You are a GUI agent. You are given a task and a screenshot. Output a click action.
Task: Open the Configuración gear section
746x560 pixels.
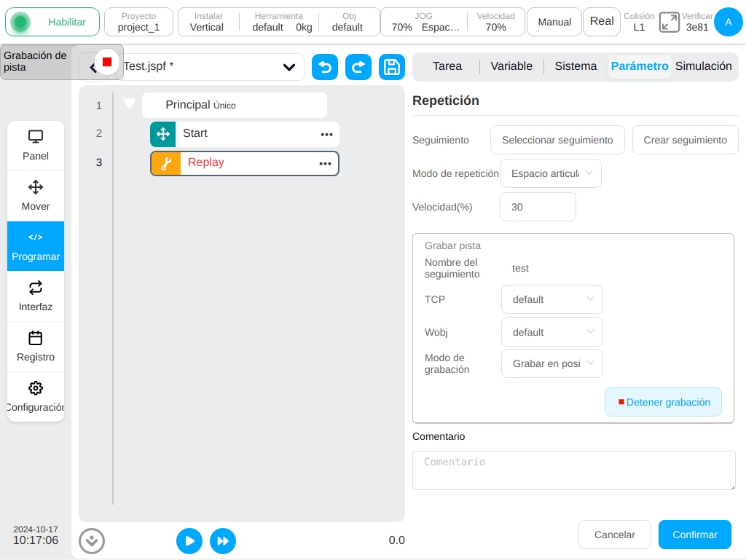click(x=36, y=396)
